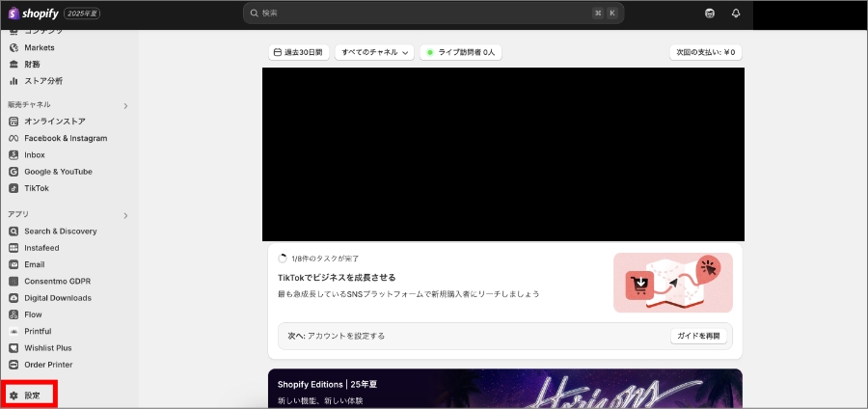Screen dimensions: 868x409
Task: Click the TikTok guide illustration
Action: pyautogui.click(x=673, y=283)
